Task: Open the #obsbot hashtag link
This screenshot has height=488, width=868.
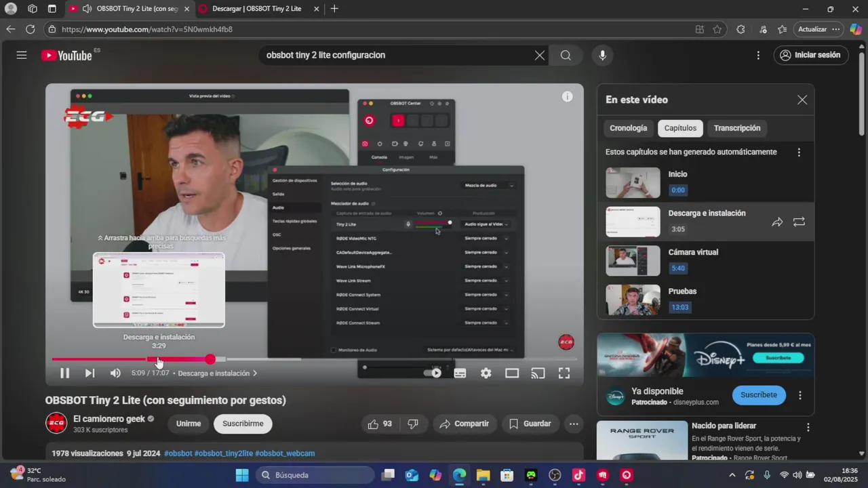Action: tap(178, 453)
